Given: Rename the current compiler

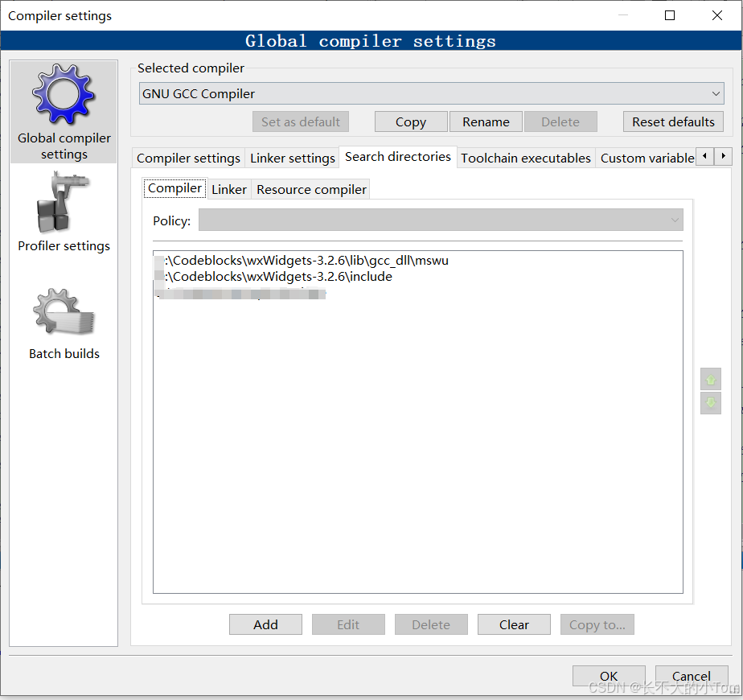Looking at the screenshot, I should point(486,121).
